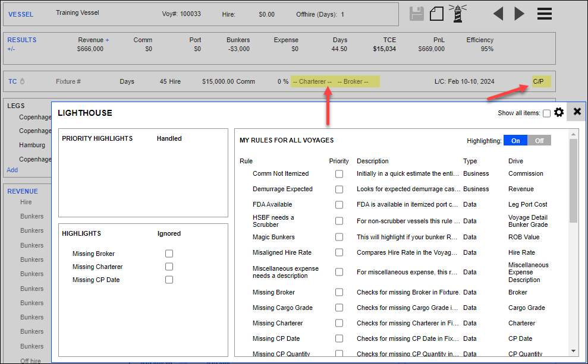
Task: Go to previous voyage with left arrow
Action: 498,14
